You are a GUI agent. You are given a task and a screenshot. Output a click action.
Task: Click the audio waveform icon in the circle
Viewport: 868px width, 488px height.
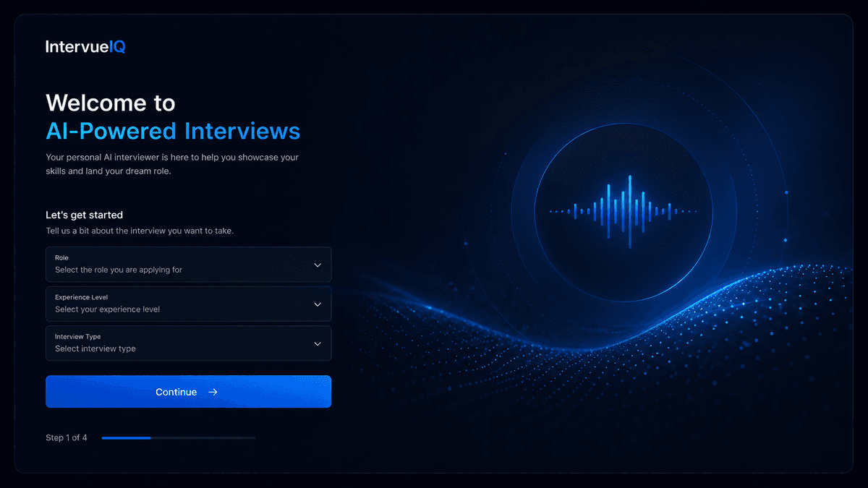pos(624,211)
